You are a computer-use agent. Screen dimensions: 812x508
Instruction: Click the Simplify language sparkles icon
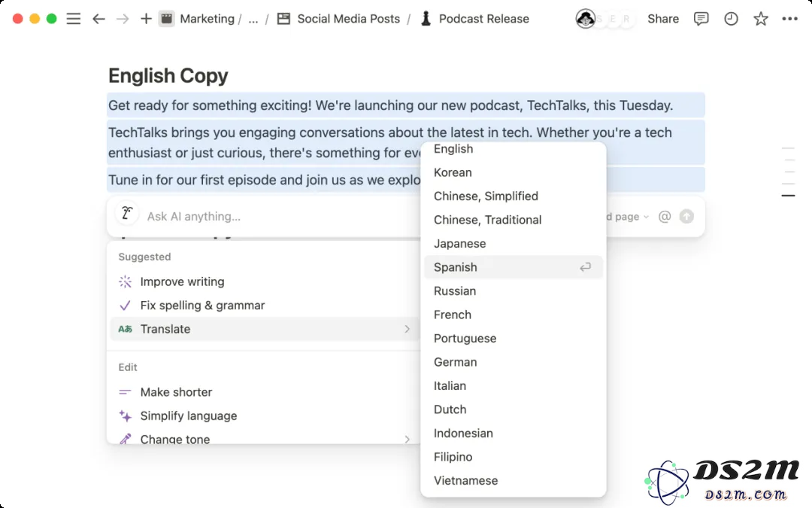click(x=126, y=415)
